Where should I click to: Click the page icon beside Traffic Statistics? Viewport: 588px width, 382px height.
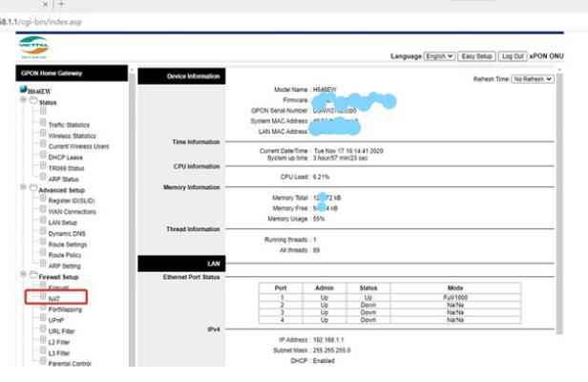pyautogui.click(x=42, y=123)
